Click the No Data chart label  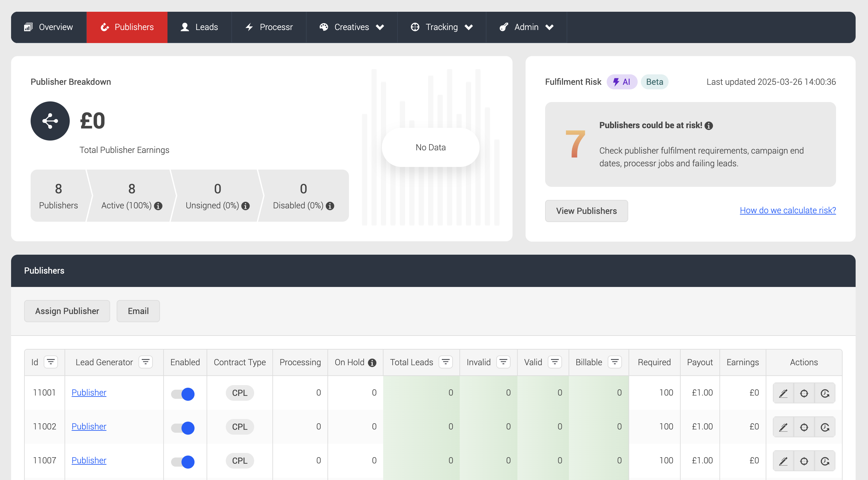point(430,147)
